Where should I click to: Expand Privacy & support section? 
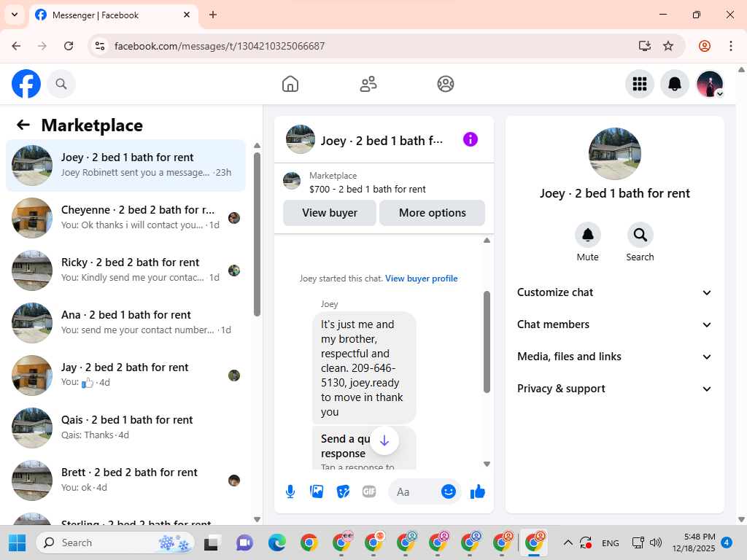pos(614,389)
